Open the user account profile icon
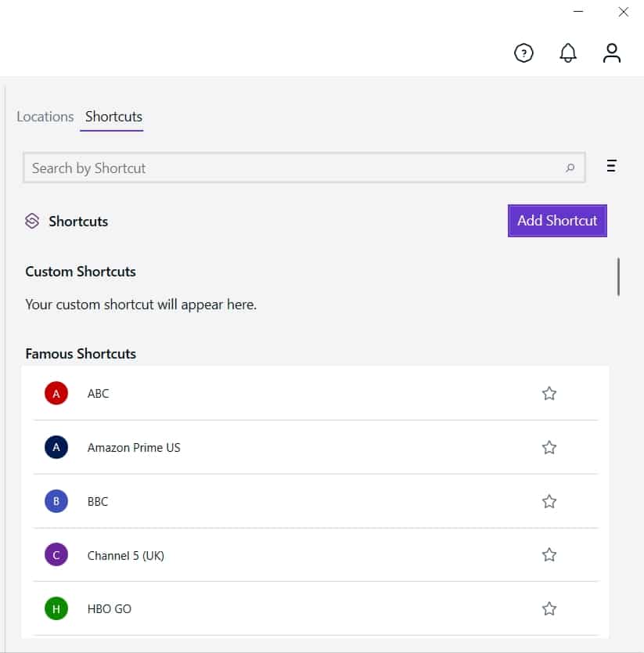The image size is (644, 653). [x=612, y=53]
